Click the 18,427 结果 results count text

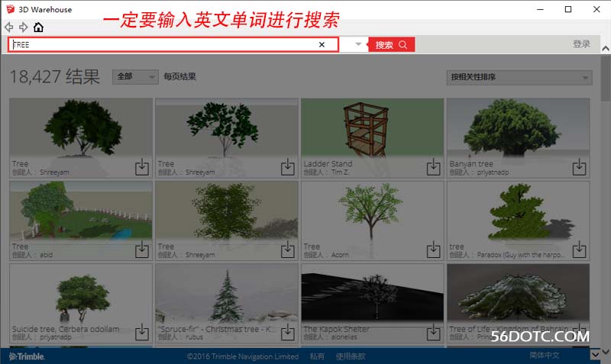[x=55, y=77]
